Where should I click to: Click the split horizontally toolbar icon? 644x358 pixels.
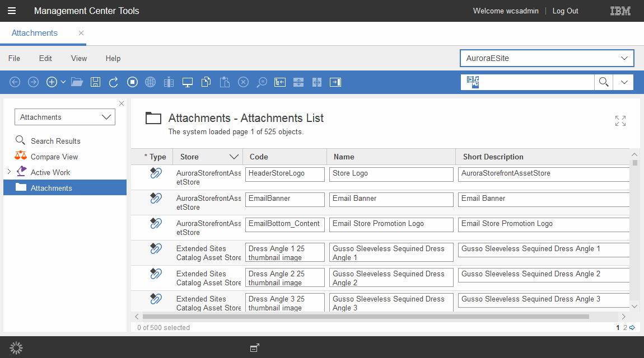[317, 82]
